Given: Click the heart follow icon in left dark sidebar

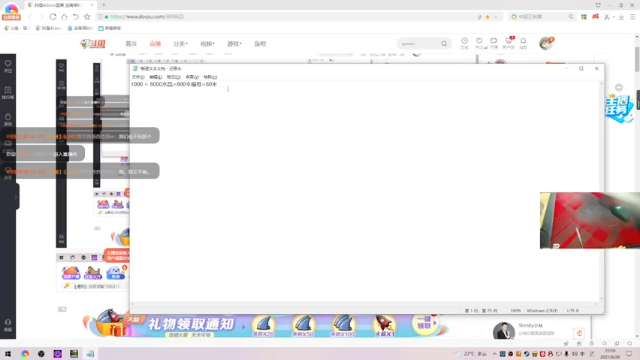Looking at the screenshot, I should point(8,66).
